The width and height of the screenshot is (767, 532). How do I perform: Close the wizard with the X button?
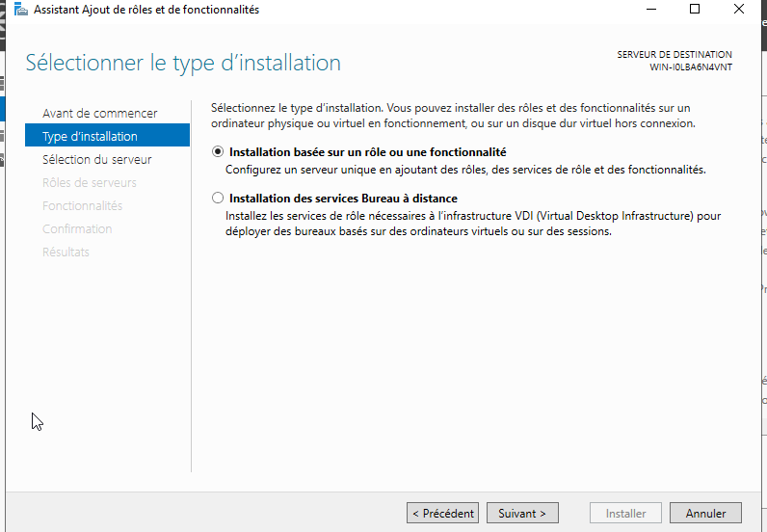[739, 10]
